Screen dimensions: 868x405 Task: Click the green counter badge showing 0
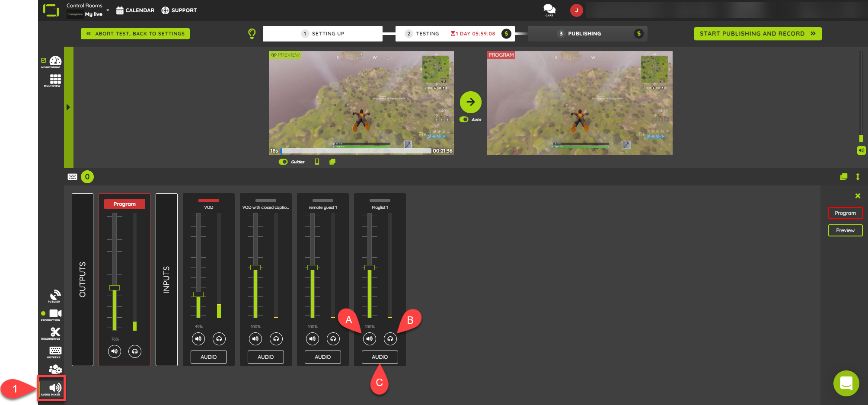click(87, 177)
